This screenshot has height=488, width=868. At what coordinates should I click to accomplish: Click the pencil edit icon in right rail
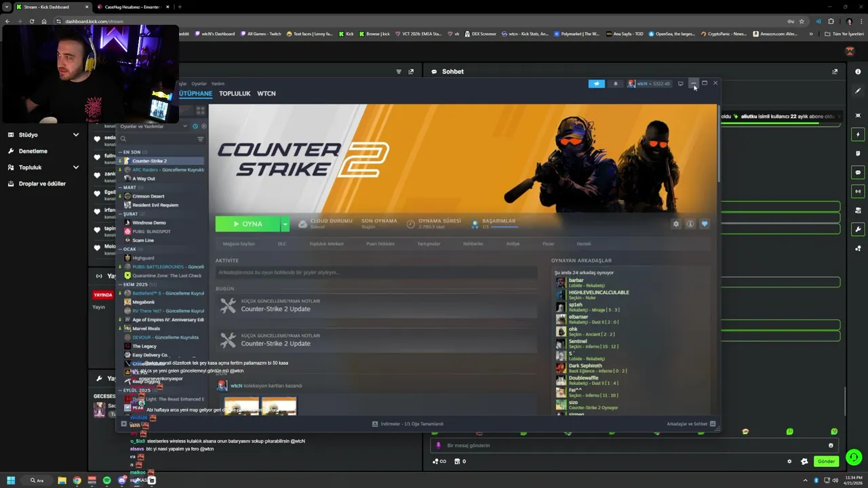tap(858, 91)
